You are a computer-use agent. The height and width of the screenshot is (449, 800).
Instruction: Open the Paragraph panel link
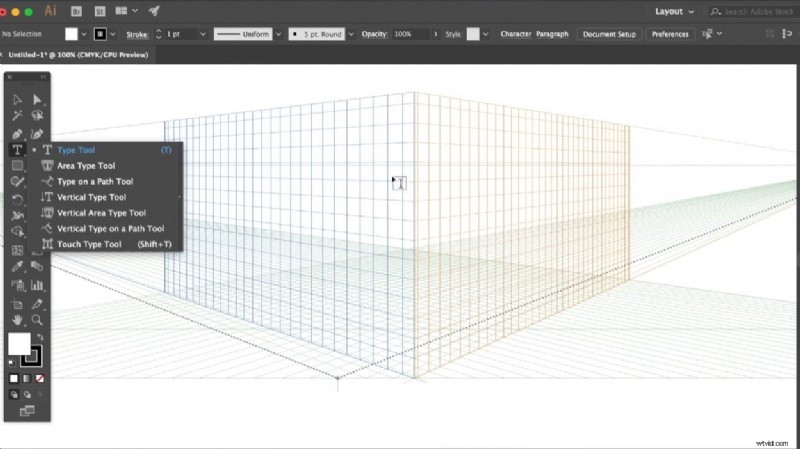point(552,34)
